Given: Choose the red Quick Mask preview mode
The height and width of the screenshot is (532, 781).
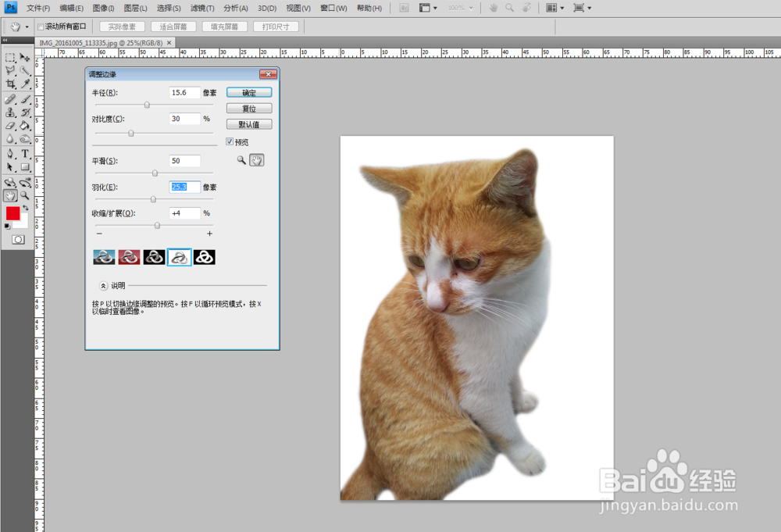Looking at the screenshot, I should point(129,257).
